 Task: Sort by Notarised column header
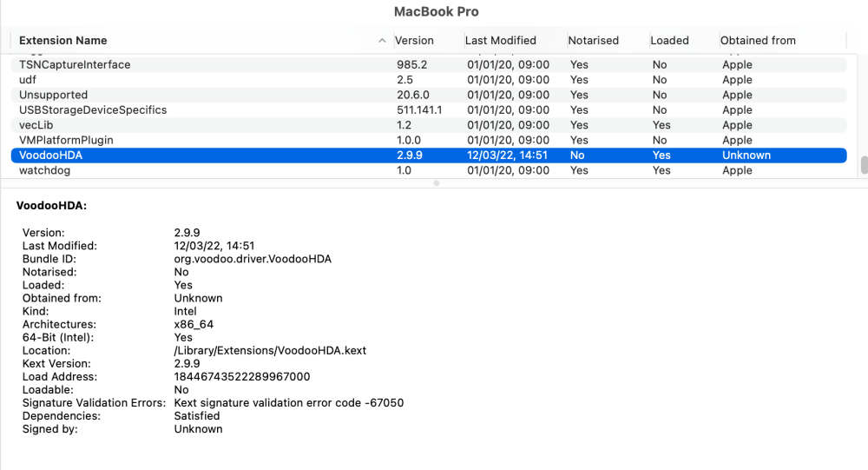point(594,41)
